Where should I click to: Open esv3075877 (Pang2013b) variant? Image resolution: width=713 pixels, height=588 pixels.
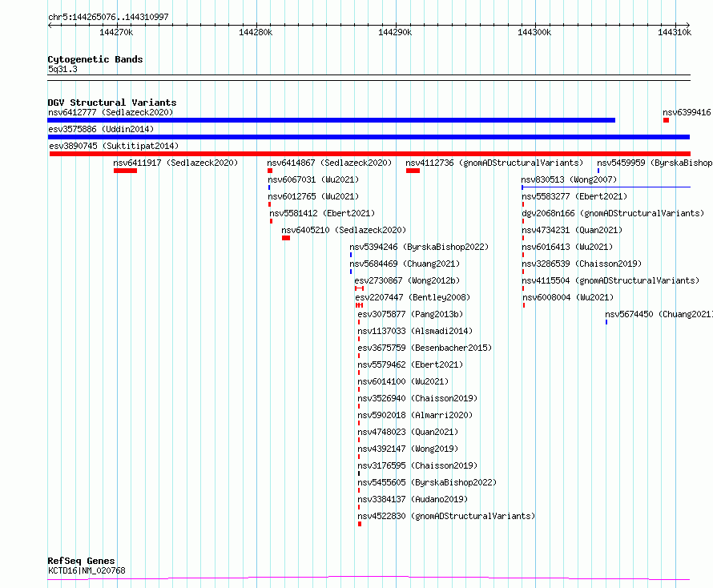point(410,314)
